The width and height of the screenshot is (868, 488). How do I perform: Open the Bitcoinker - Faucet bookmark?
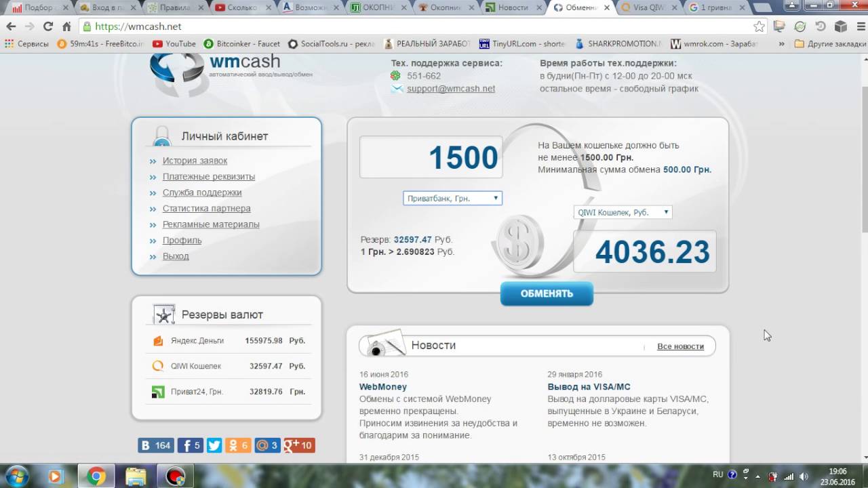[x=242, y=43]
